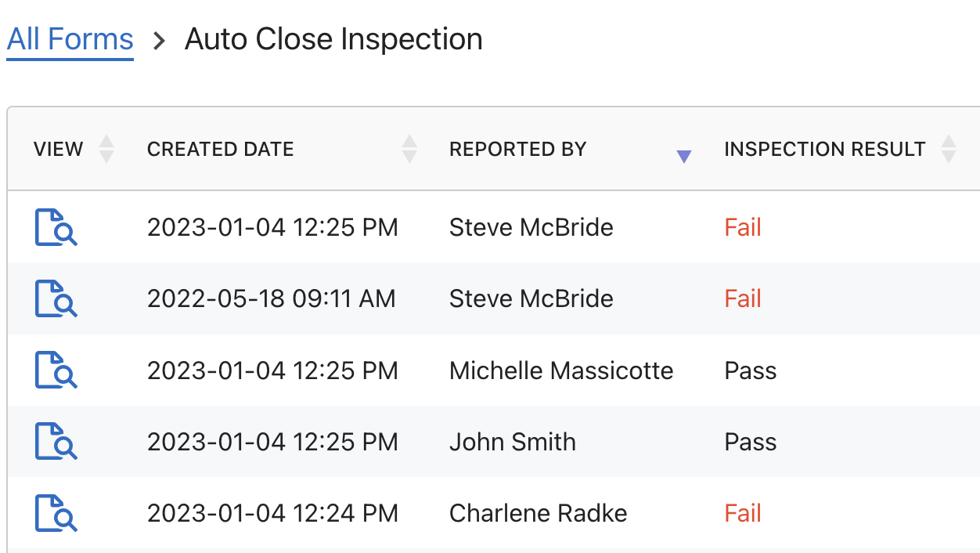
Task: View John Smith's inspection form
Action: [x=56, y=442]
